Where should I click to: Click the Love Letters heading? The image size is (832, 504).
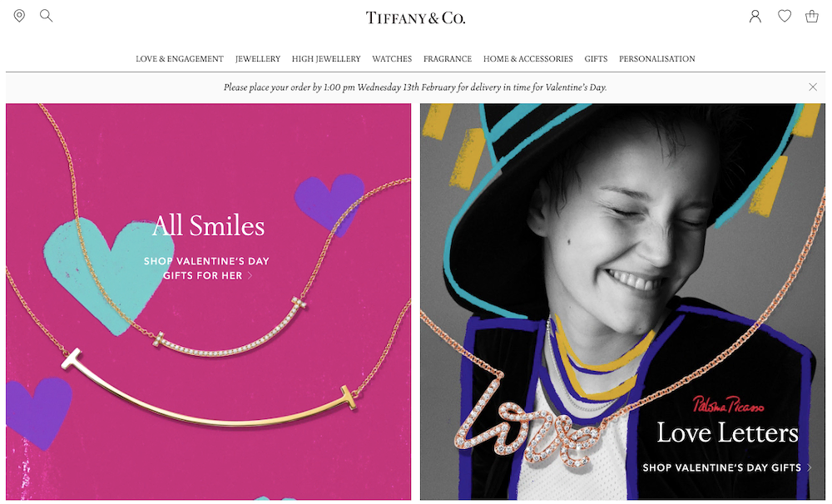point(727,433)
